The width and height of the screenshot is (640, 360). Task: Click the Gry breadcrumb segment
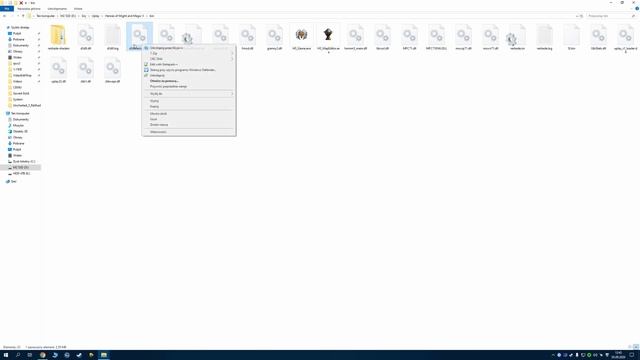click(x=84, y=16)
